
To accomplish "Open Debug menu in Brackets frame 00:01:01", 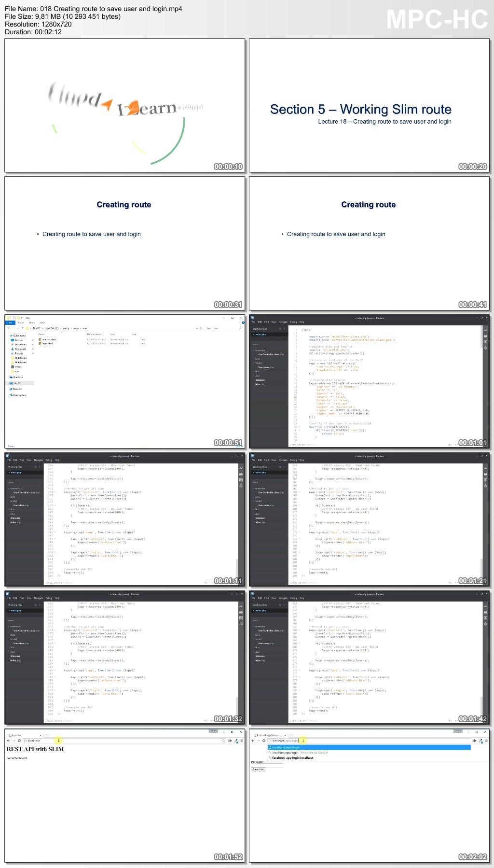I will [x=293, y=322].
